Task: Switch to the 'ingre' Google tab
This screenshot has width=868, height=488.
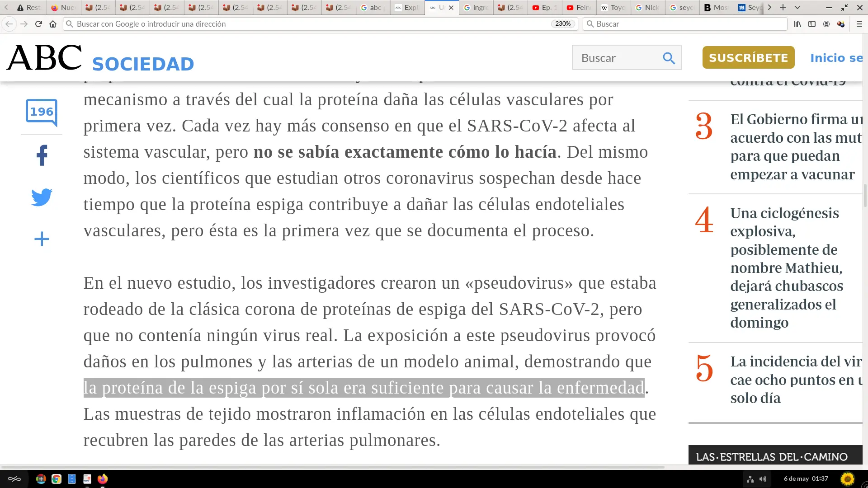Action: (x=476, y=7)
